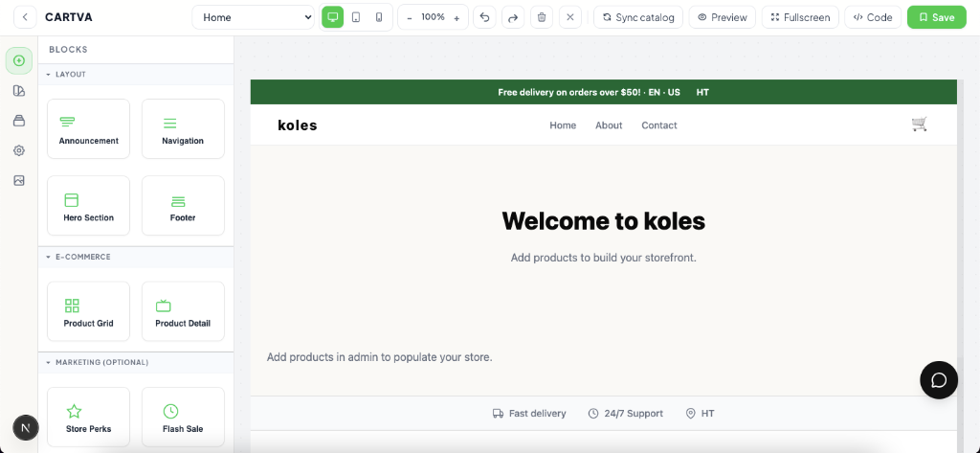The width and height of the screenshot is (980, 453).
Task: Select the Store Perks block
Action: point(89,418)
